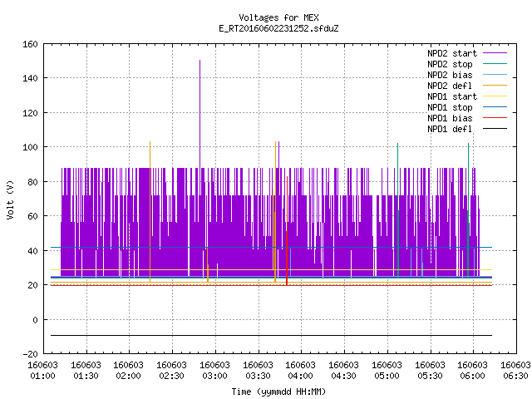This screenshot has height=399, width=532.
Task: Click the tall purple spike reaching 150 V
Action: 199,114
